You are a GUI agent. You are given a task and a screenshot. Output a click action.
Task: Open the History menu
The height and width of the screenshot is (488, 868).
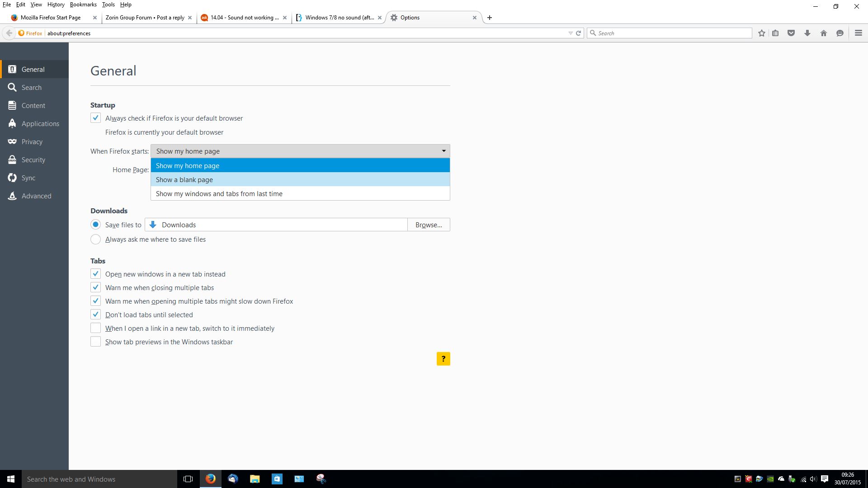56,5
